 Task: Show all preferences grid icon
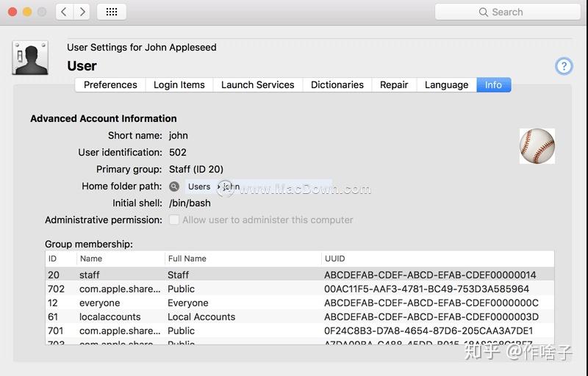click(112, 12)
